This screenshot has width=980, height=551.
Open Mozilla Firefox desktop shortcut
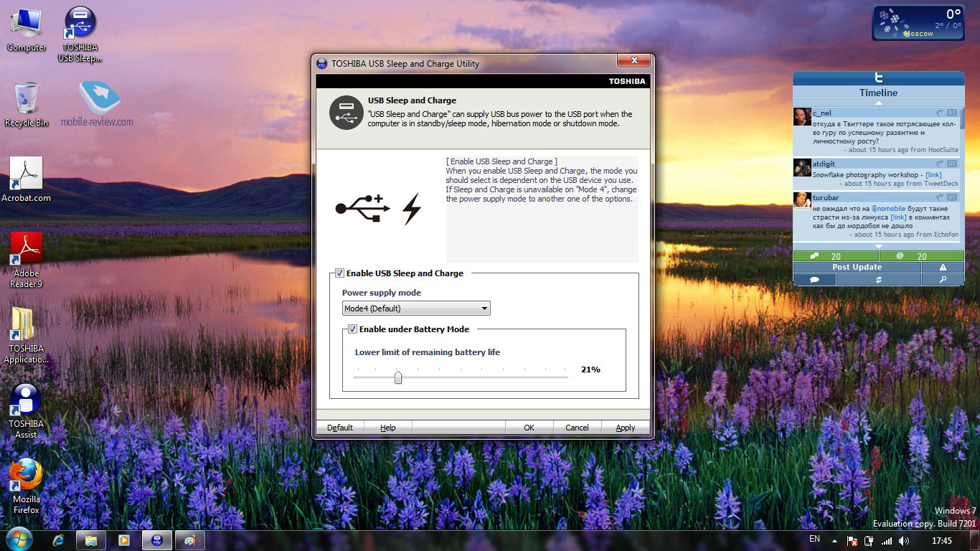[26, 486]
